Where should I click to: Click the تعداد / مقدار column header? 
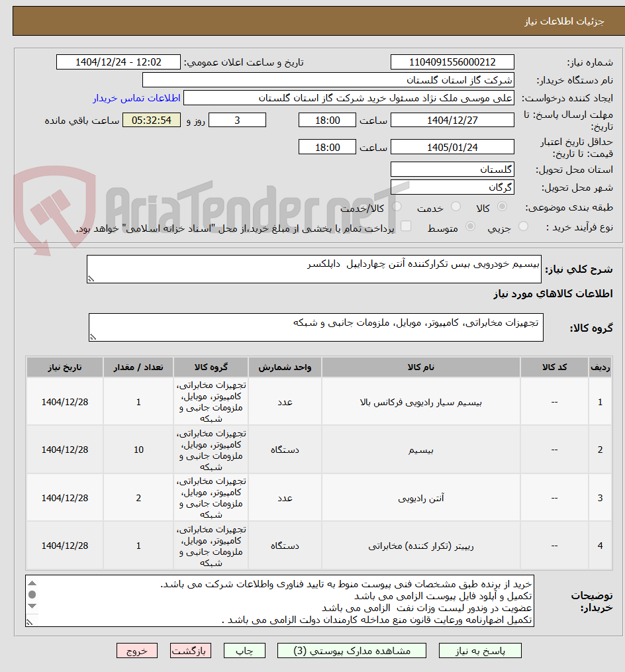[x=138, y=367]
